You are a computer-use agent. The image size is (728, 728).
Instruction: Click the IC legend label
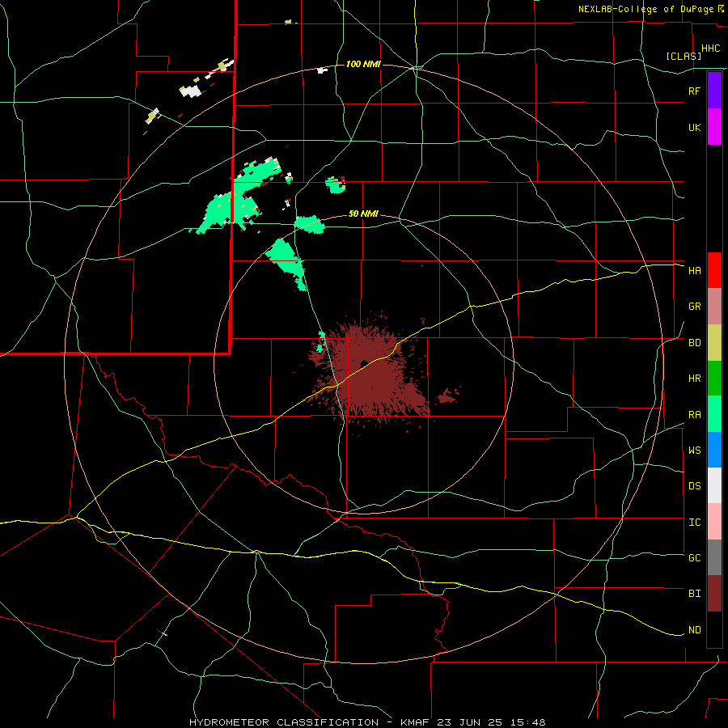pyautogui.click(x=694, y=523)
